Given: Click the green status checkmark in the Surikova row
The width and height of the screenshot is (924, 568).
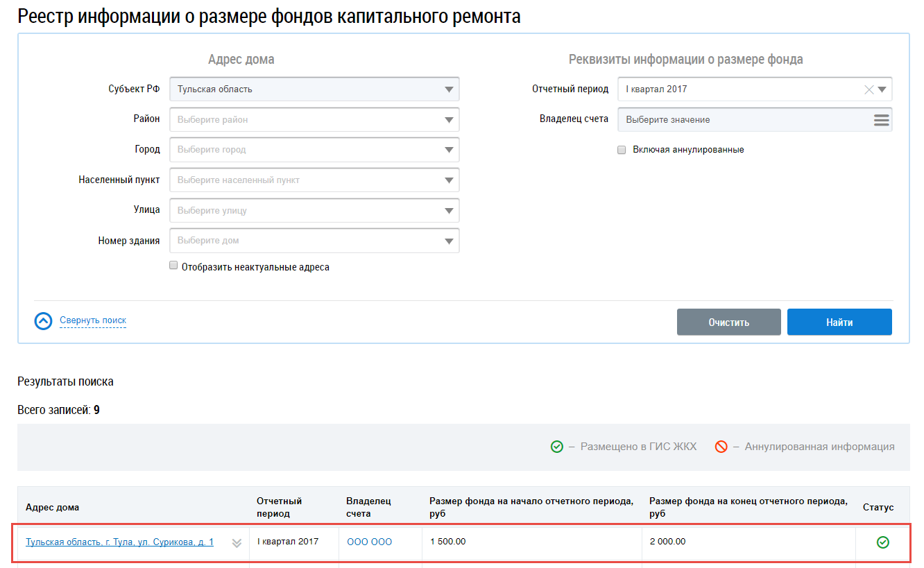Looking at the screenshot, I should click(x=882, y=542).
